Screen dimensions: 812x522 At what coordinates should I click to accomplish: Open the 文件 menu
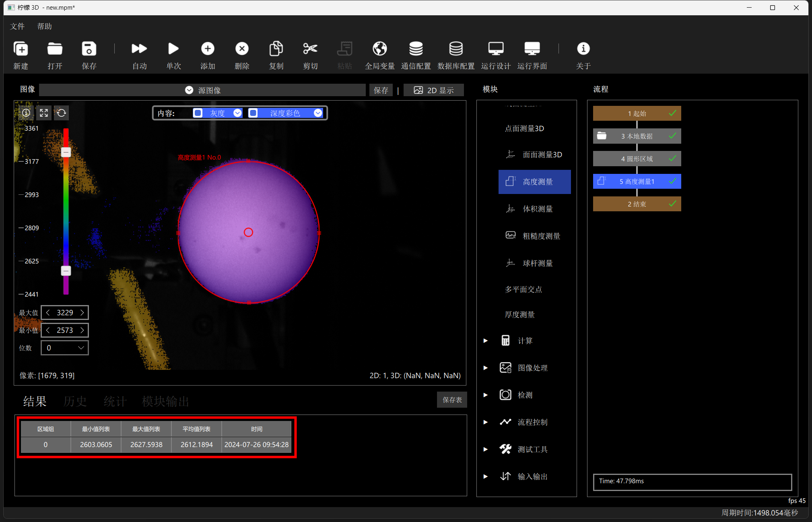click(17, 26)
